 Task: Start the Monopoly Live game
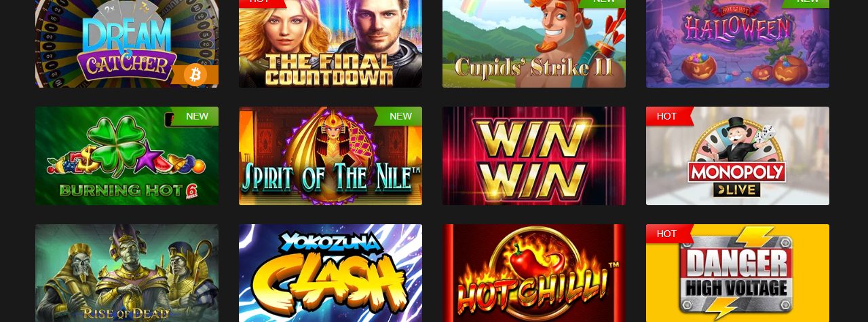click(x=738, y=156)
